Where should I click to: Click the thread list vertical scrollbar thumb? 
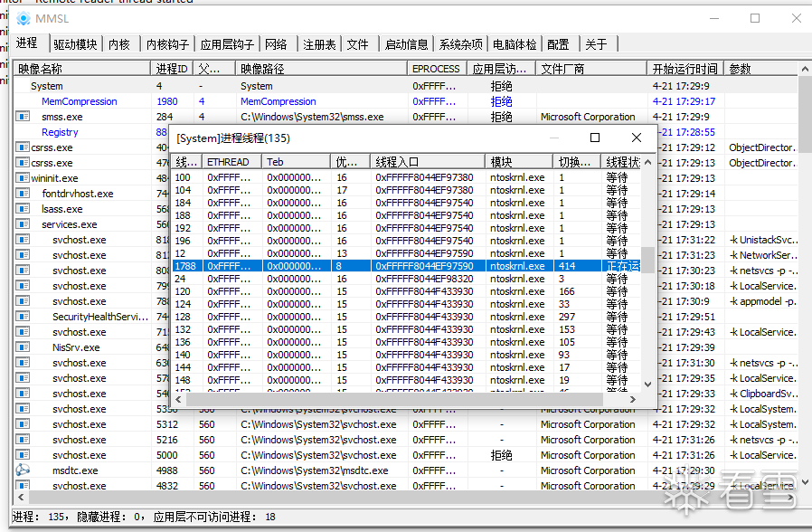click(x=647, y=260)
